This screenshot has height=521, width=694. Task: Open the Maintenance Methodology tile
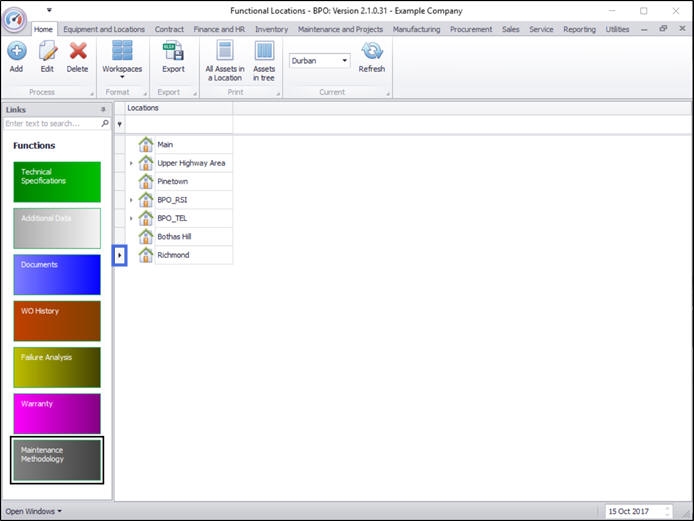coord(57,460)
